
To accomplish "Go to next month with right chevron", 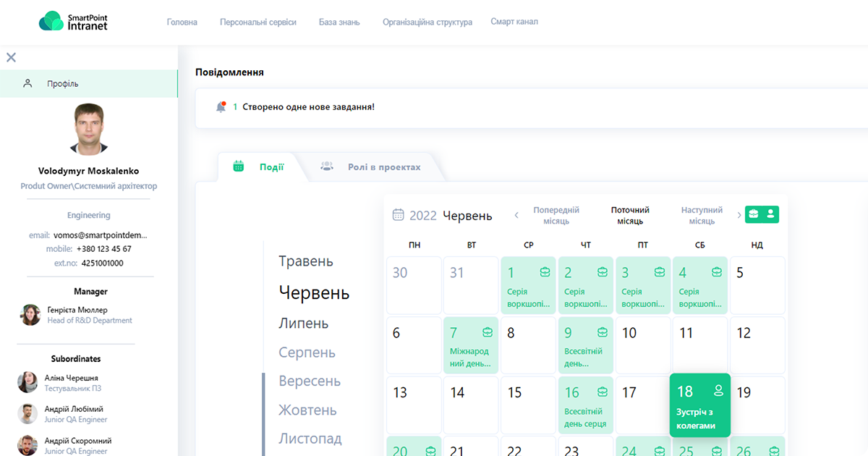I will (x=739, y=215).
